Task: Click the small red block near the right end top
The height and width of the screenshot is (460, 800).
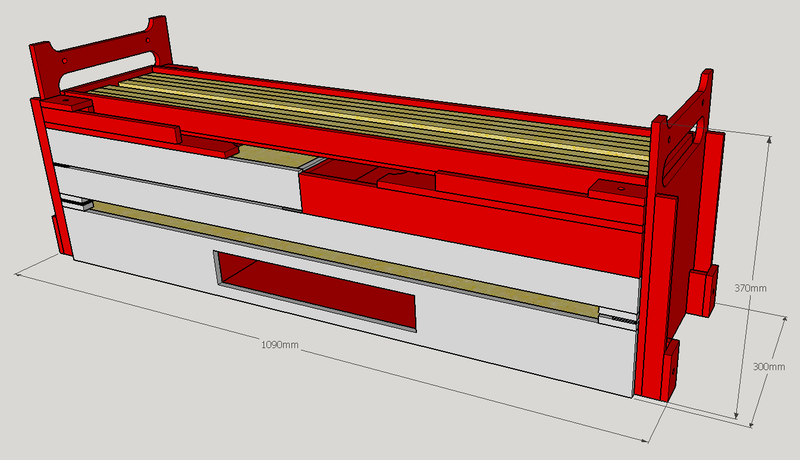Action: pos(612,188)
